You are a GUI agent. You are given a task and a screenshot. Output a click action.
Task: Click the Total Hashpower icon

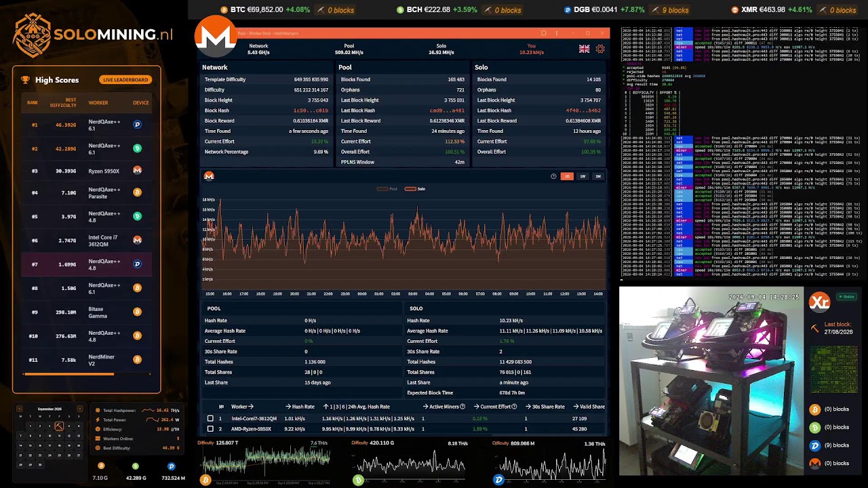(x=98, y=410)
